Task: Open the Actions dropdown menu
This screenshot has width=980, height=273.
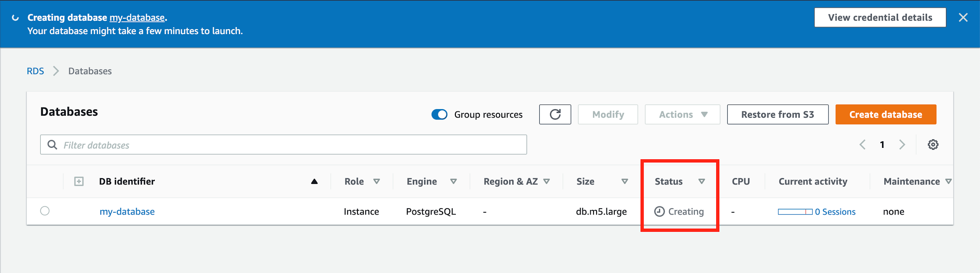Action: (682, 114)
